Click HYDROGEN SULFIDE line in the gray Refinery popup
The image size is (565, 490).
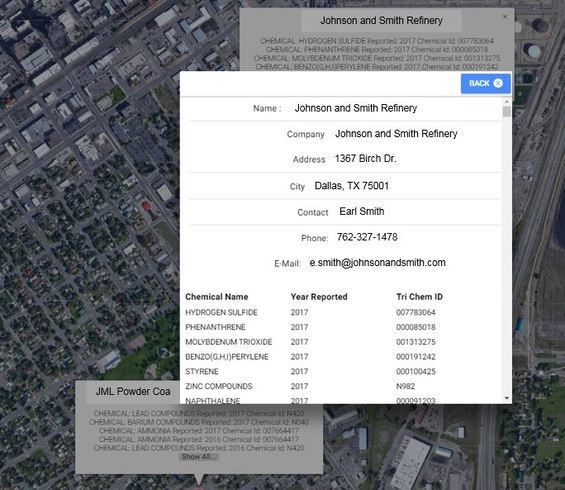point(377,41)
